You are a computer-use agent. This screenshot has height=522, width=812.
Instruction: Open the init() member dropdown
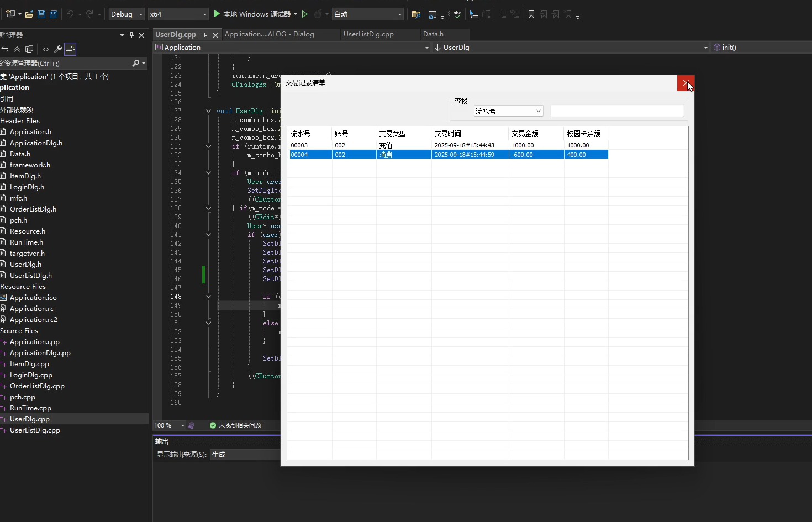(761, 47)
